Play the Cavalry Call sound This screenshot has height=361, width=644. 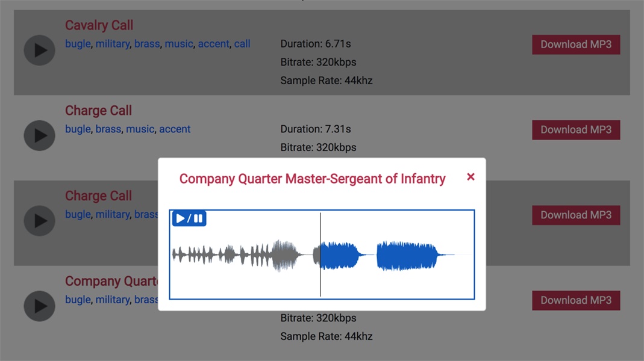point(40,50)
